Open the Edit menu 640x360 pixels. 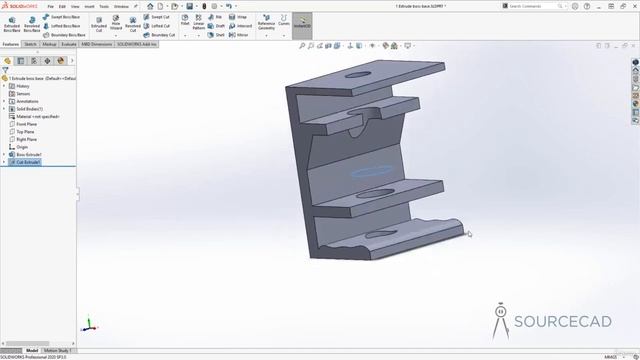point(62,7)
